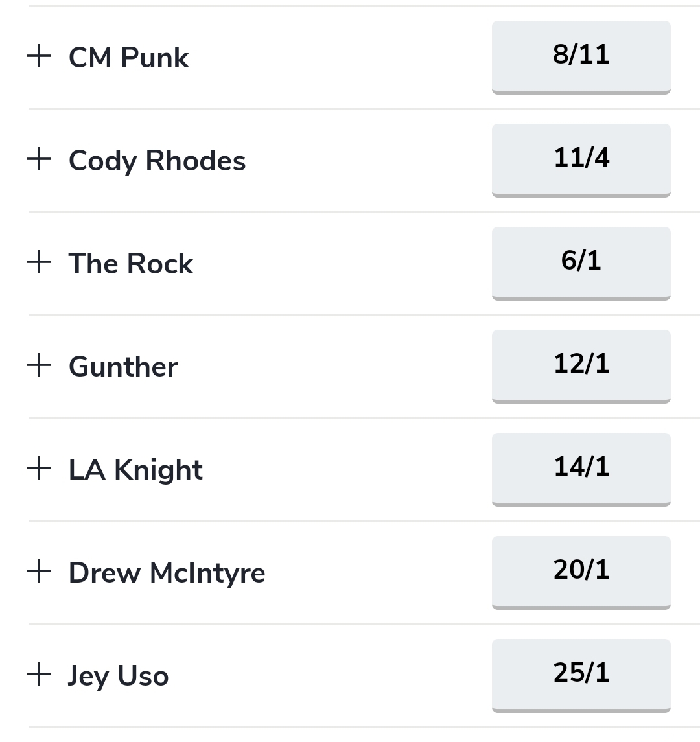
Task: Expand the CM Punk row plus icon
Action: 39,56
